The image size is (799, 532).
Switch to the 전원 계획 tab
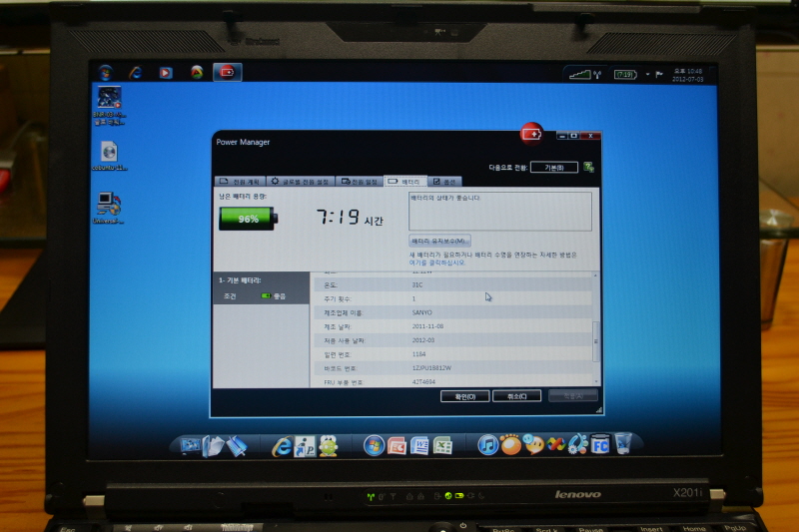click(x=238, y=182)
